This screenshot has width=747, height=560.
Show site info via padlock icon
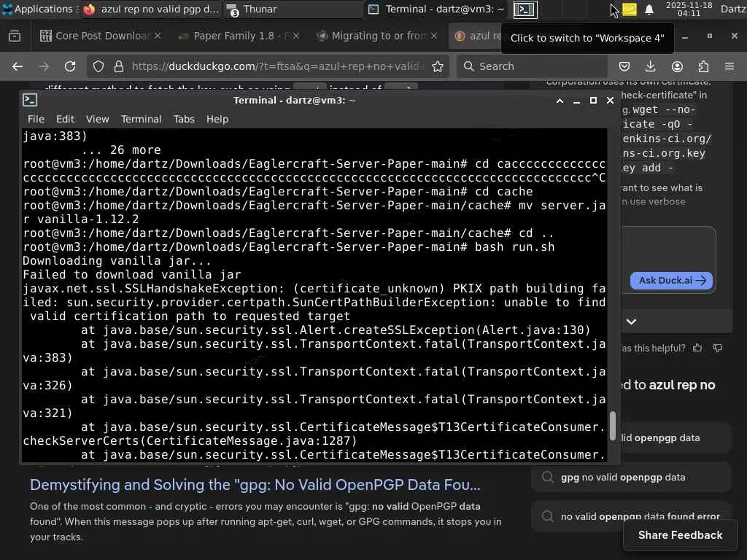tap(119, 66)
